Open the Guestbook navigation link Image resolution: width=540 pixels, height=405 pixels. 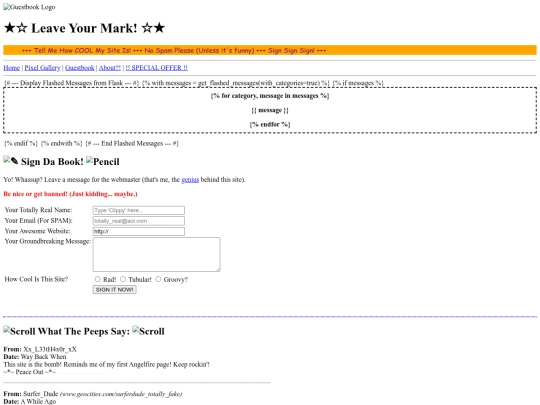(x=80, y=68)
